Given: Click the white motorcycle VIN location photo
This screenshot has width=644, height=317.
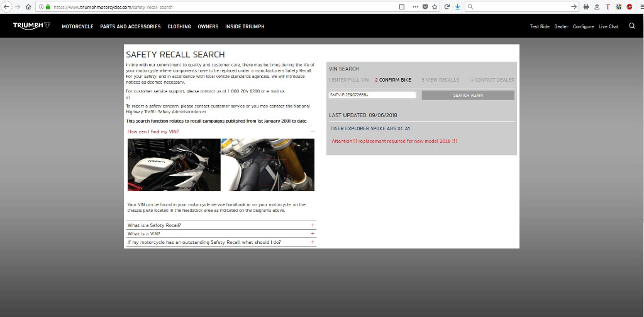Looking at the screenshot, I should [x=174, y=165].
